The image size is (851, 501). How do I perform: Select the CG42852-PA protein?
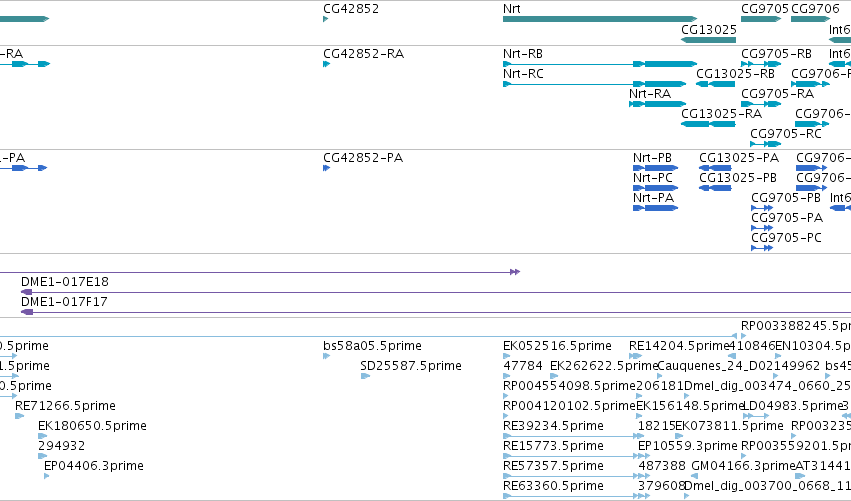tap(326, 168)
